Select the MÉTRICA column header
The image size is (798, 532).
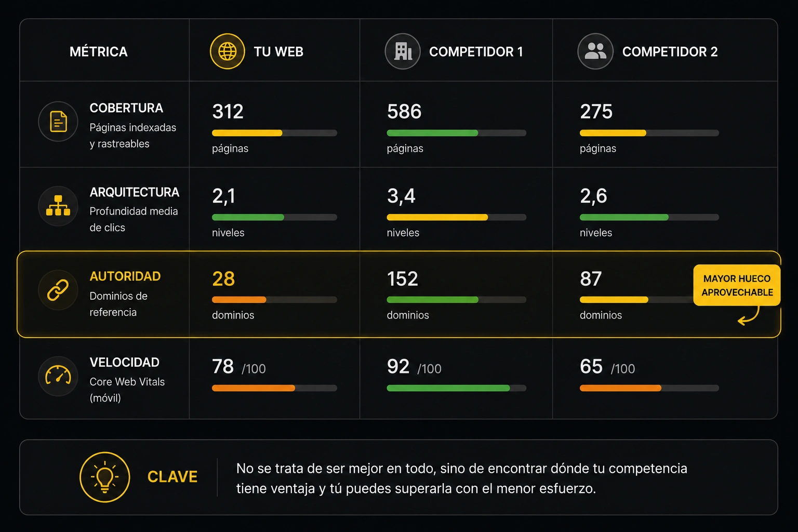pos(99,52)
